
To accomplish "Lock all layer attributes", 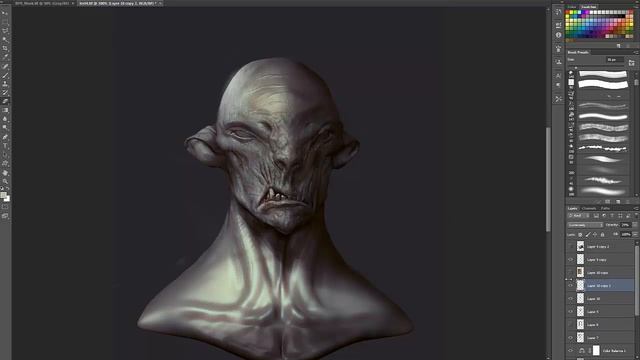I will click(x=602, y=235).
